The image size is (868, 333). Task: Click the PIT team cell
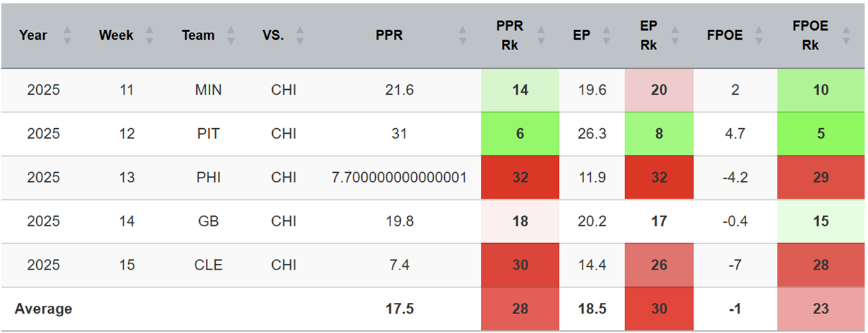pos(208,134)
